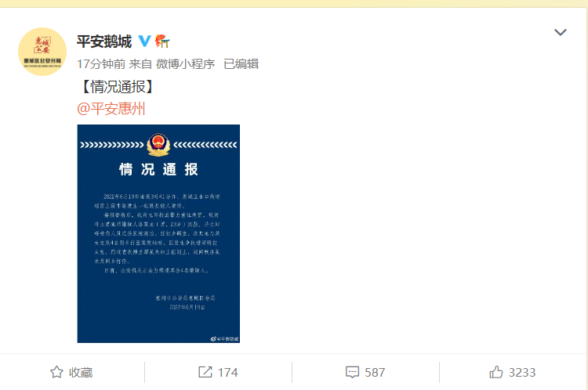Open the 587 comments count
This screenshot has width=588, height=390.
tap(375, 373)
